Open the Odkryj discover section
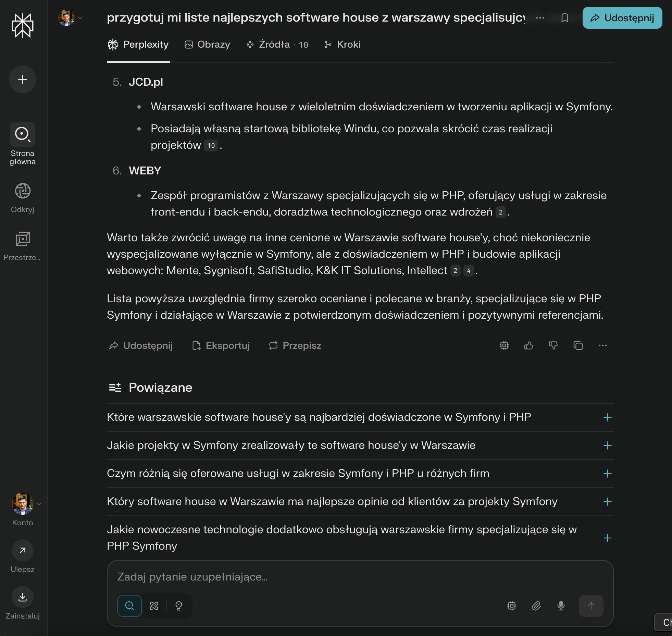Screen dimensions: 672x636 tap(23, 191)
